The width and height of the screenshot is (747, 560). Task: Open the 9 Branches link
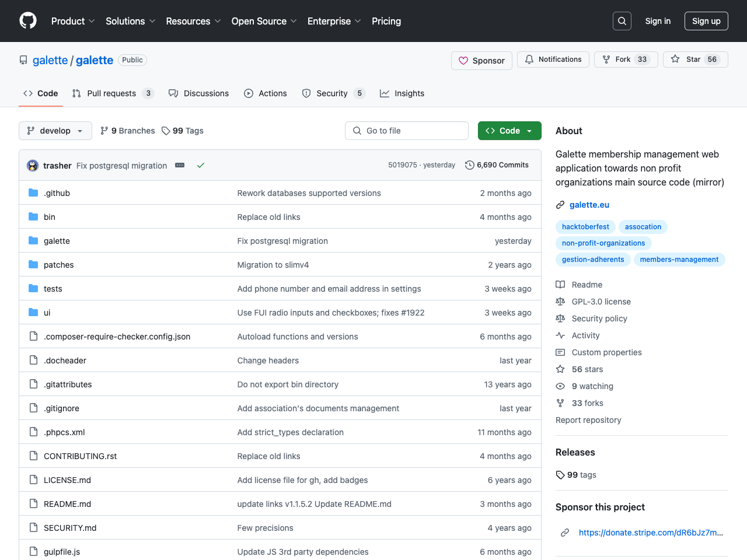128,131
